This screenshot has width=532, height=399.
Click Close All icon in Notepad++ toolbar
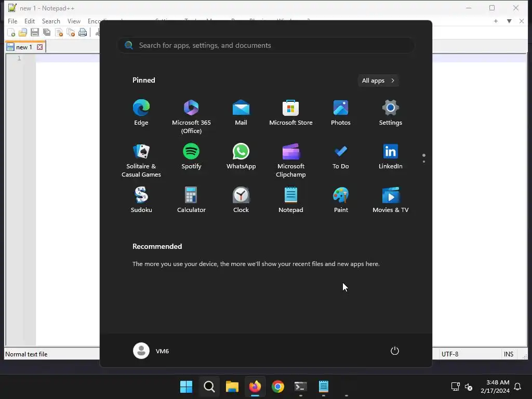[x=71, y=33]
